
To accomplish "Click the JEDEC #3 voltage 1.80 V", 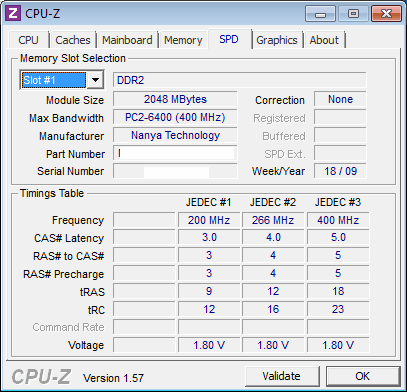I will click(x=338, y=345).
